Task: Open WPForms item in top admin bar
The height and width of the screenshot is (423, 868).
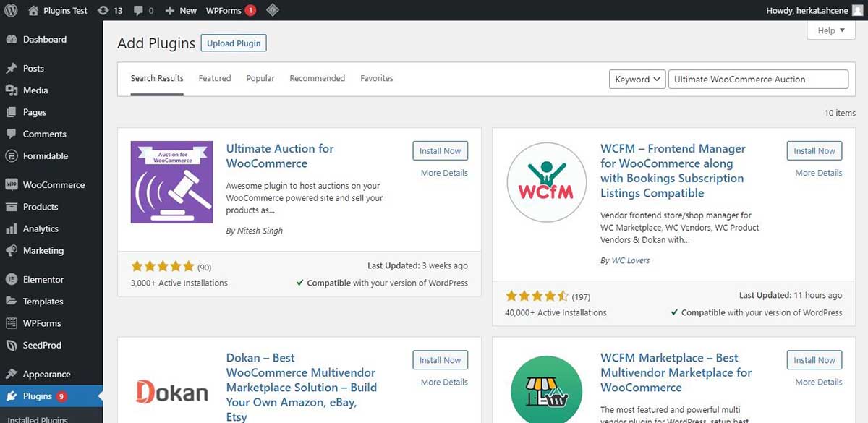Action: (231, 10)
